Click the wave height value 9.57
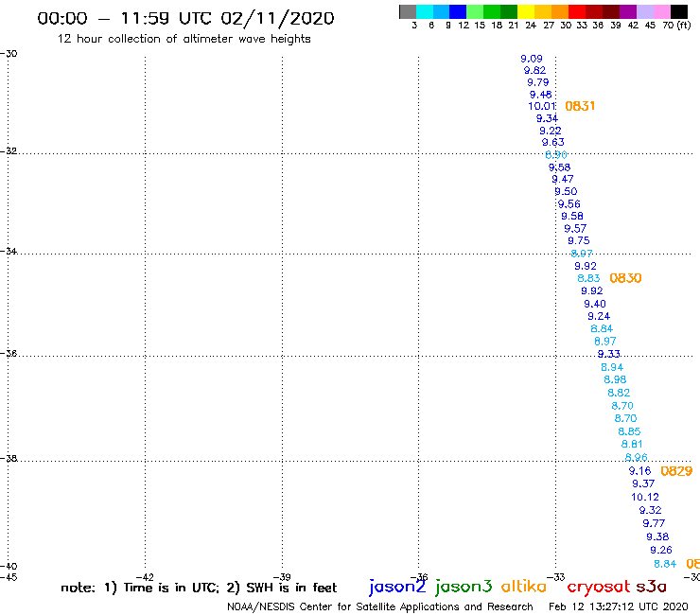Image resolution: width=700 pixels, height=615 pixels. pos(575,228)
